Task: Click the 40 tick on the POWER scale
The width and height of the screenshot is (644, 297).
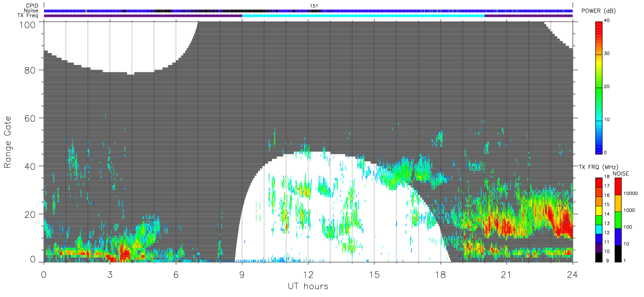Action: (x=607, y=20)
